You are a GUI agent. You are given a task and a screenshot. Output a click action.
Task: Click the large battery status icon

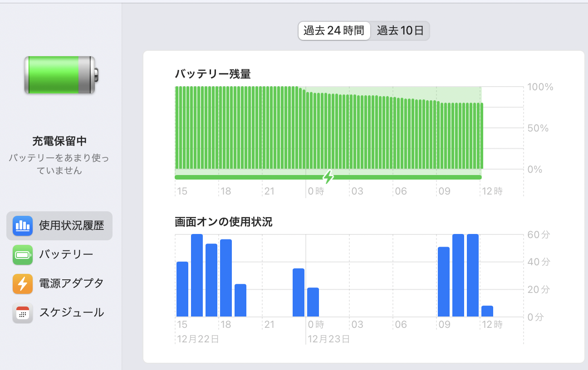click(x=61, y=75)
